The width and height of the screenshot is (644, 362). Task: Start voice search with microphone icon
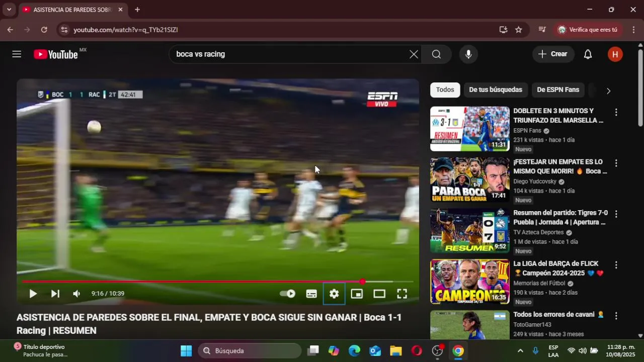point(468,54)
